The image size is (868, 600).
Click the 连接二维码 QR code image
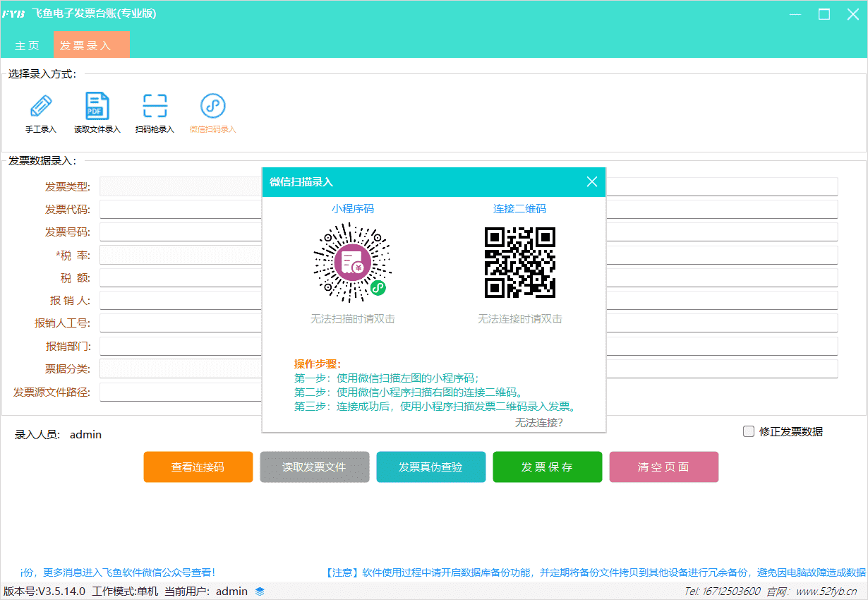click(520, 262)
